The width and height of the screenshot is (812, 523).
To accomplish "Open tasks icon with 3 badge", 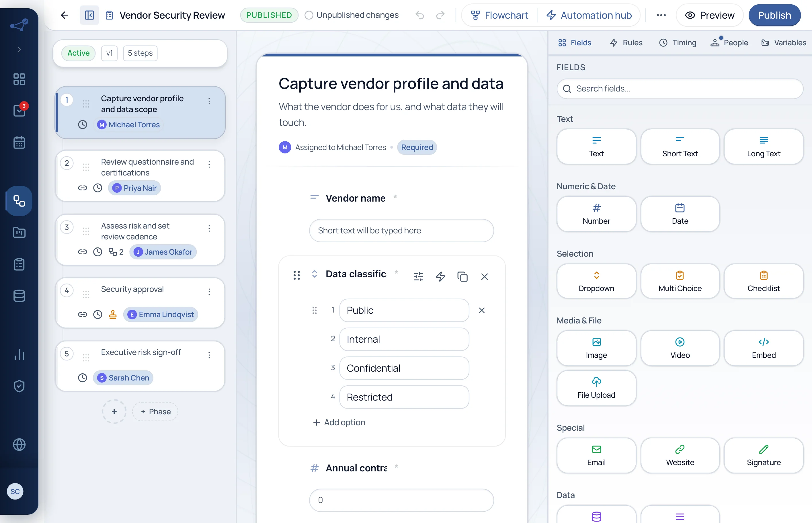I will [19, 110].
